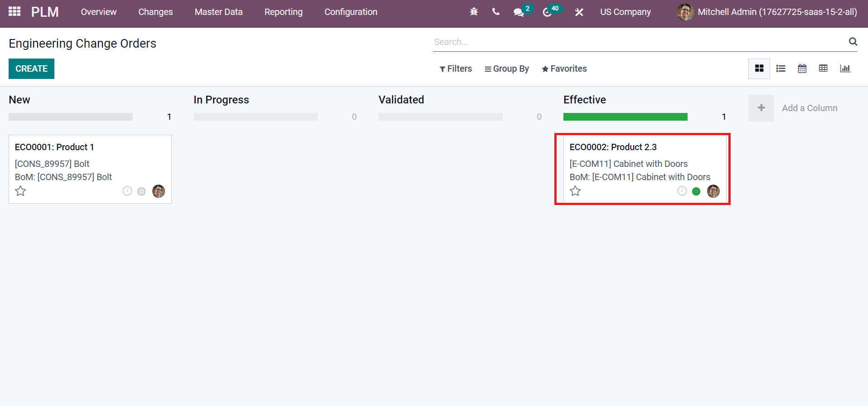
Task: Open activity clock on ECO0002 card
Action: (x=682, y=191)
